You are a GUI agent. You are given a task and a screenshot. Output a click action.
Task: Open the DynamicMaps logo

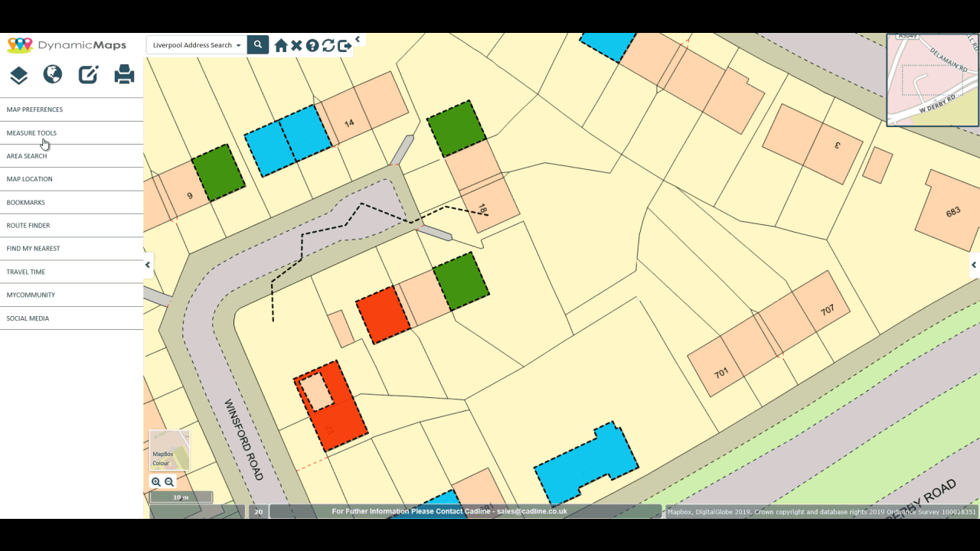click(x=67, y=45)
